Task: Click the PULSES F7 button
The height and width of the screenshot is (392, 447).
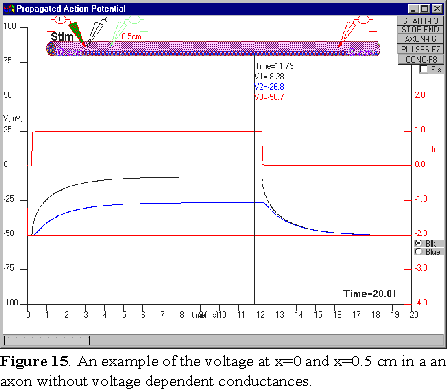Action: point(420,49)
